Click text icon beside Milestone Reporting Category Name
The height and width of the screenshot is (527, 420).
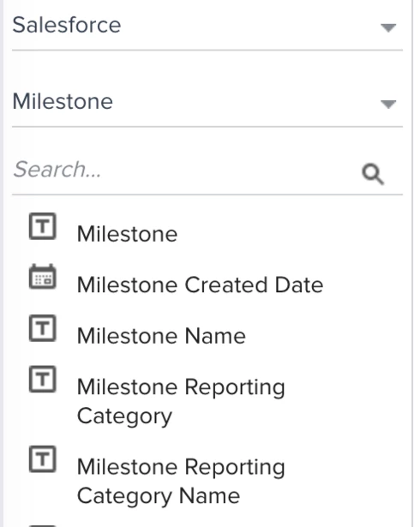coord(42,459)
